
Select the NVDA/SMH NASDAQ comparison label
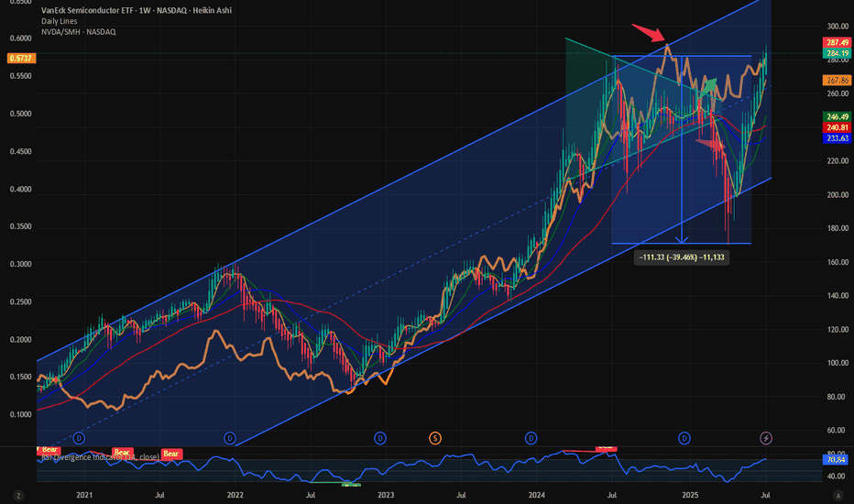click(x=79, y=32)
